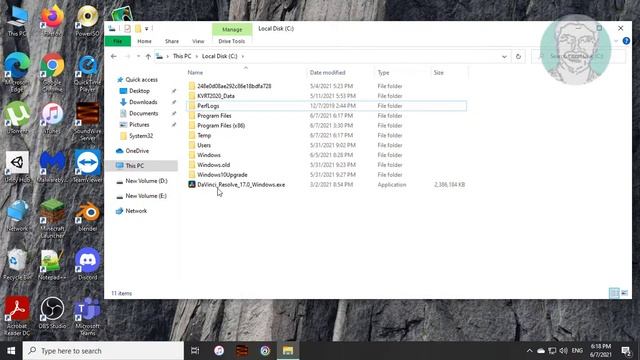Open the Quick Access Toolbar customize dropdown

(147, 29)
